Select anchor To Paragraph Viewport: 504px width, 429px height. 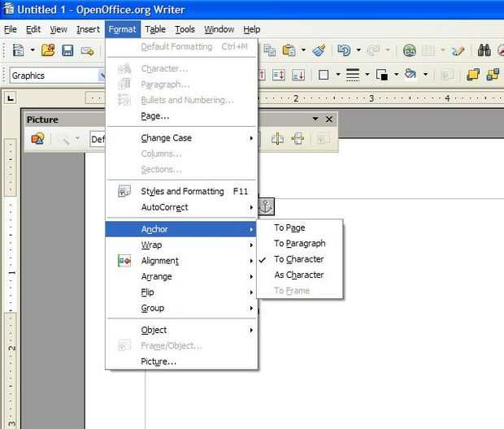(300, 243)
